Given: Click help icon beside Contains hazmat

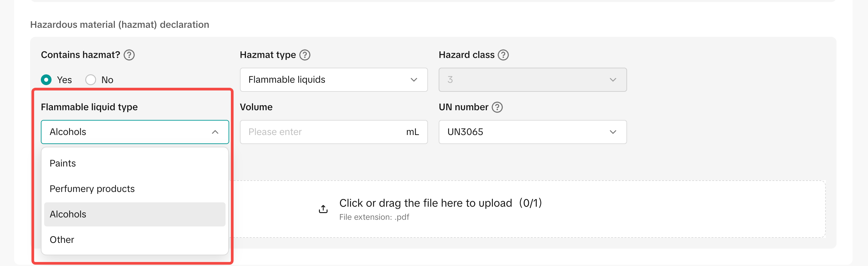Looking at the screenshot, I should 129,55.
